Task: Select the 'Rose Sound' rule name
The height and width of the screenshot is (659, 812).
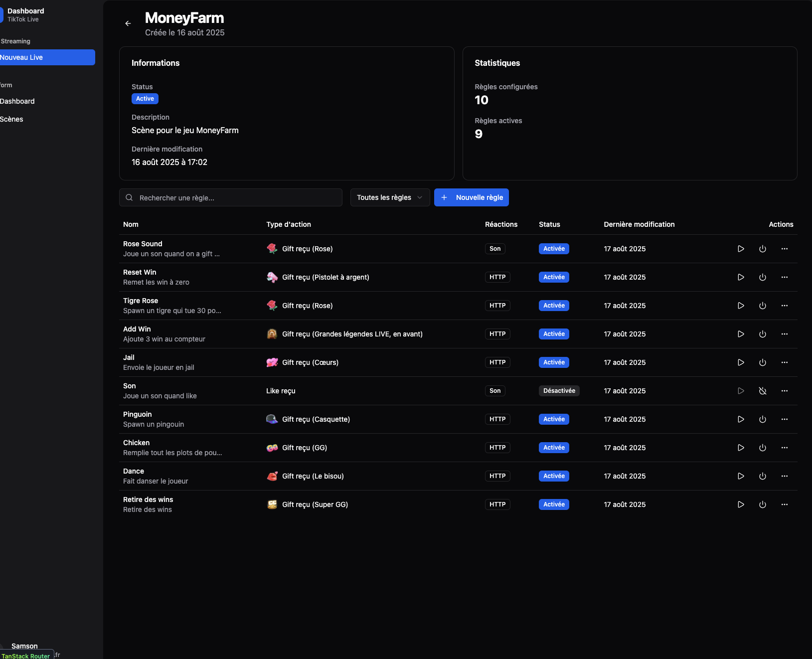Action: [x=143, y=244]
